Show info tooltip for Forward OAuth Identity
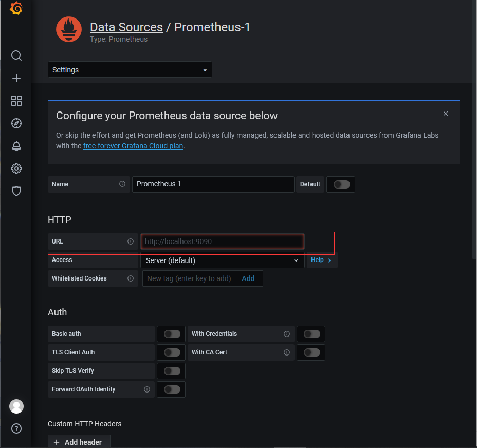477x448 pixels. pos(147,389)
